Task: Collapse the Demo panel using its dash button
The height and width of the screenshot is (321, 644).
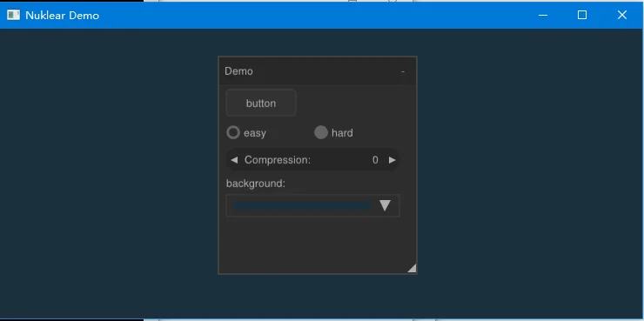Action: pyautogui.click(x=403, y=71)
